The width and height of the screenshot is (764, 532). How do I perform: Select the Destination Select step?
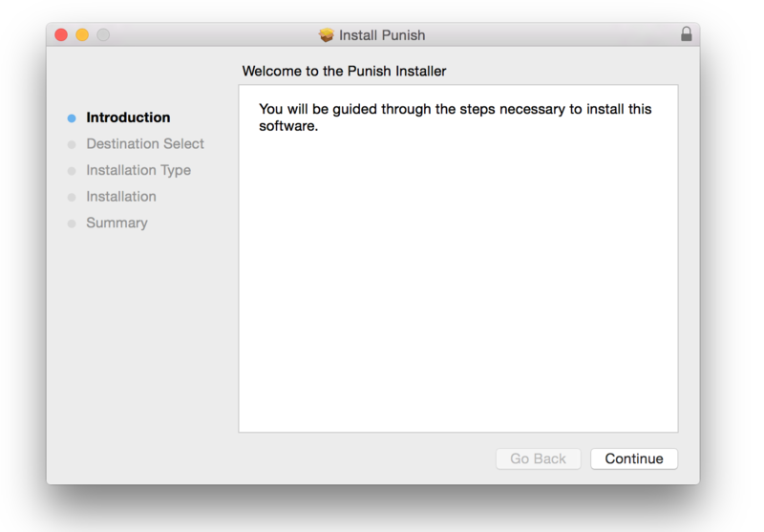point(145,143)
